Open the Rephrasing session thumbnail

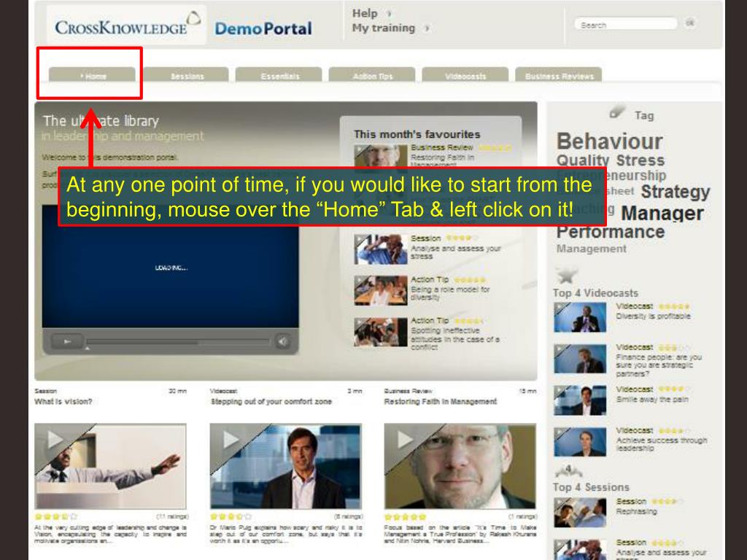click(580, 513)
